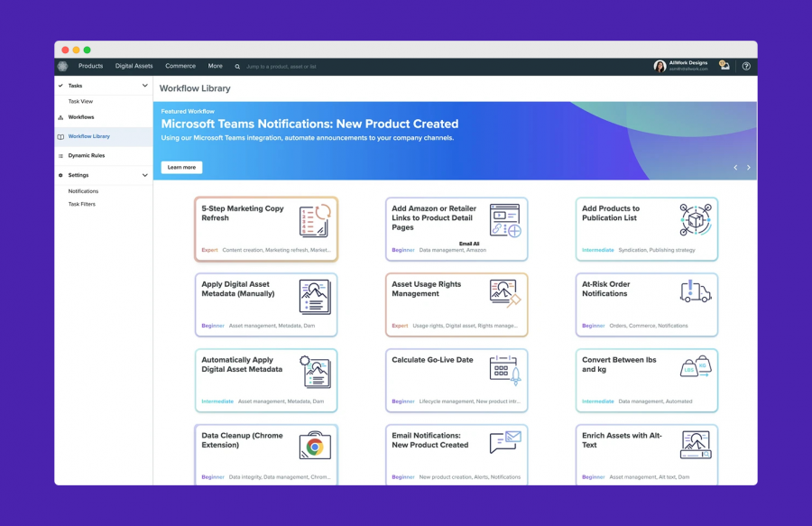Select Dynamic Rules in sidebar

coord(87,156)
